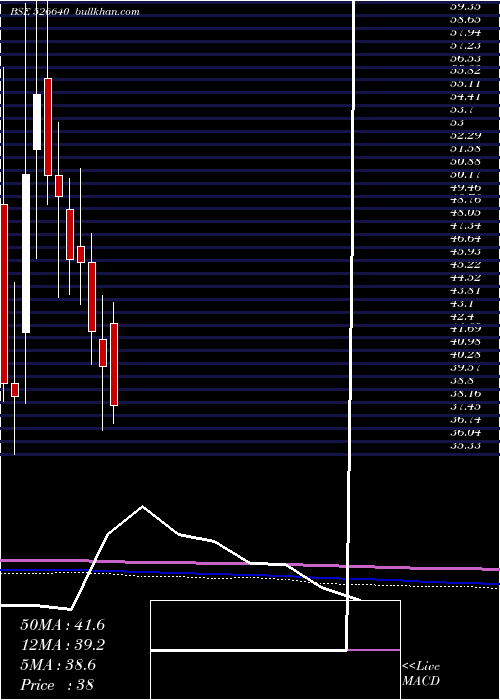Click the 38.16 price axis label
This screenshot has height=700, width=500.
(x=465, y=393)
